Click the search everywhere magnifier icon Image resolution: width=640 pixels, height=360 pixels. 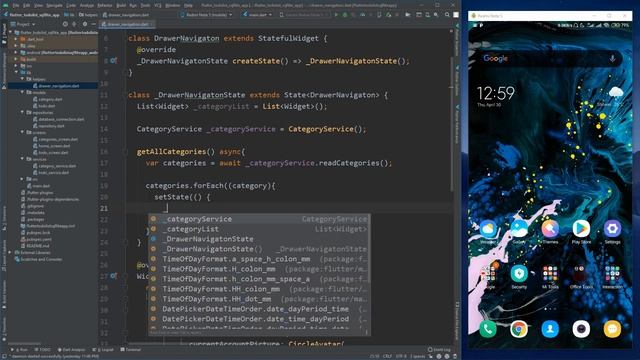click(x=447, y=14)
